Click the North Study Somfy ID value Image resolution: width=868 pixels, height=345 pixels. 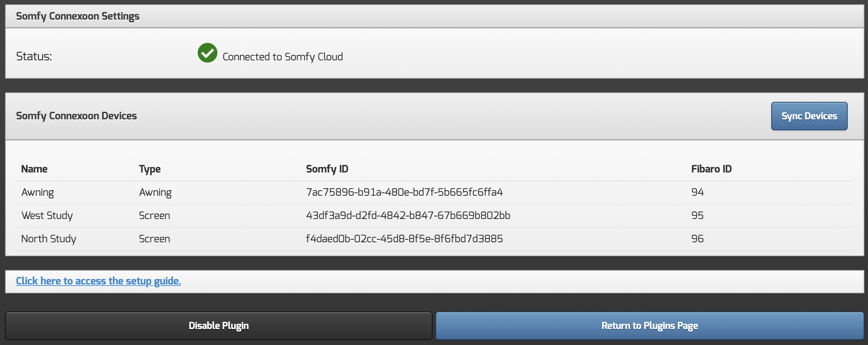(x=404, y=239)
